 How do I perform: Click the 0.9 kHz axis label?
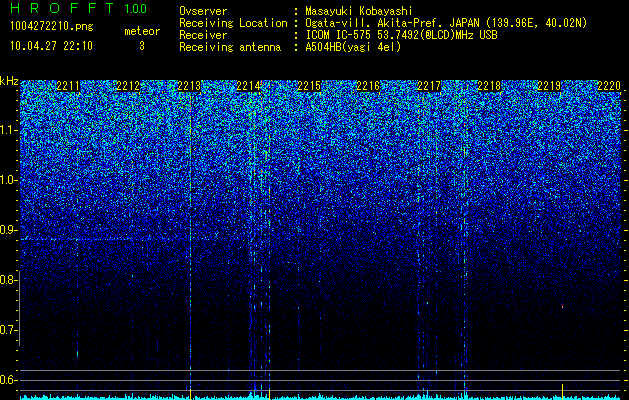[9, 230]
